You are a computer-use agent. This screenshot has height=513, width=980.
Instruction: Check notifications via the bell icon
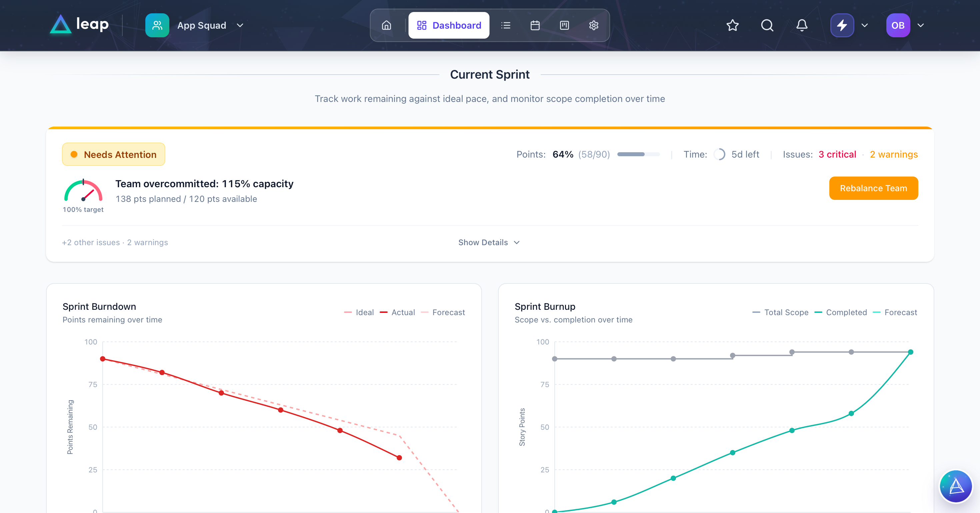tap(801, 25)
